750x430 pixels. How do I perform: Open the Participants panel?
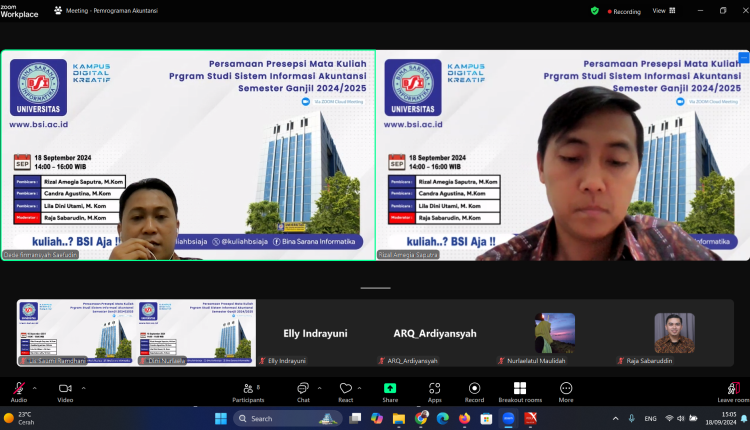pyautogui.click(x=248, y=392)
